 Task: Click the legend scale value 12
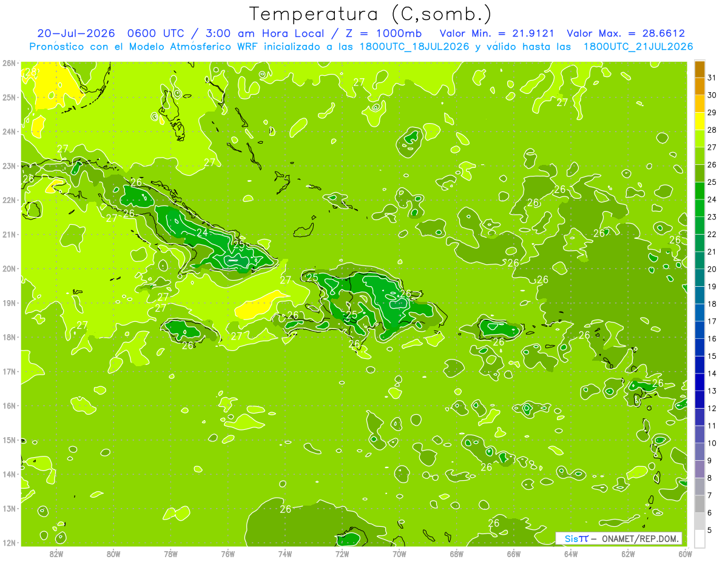(712, 408)
